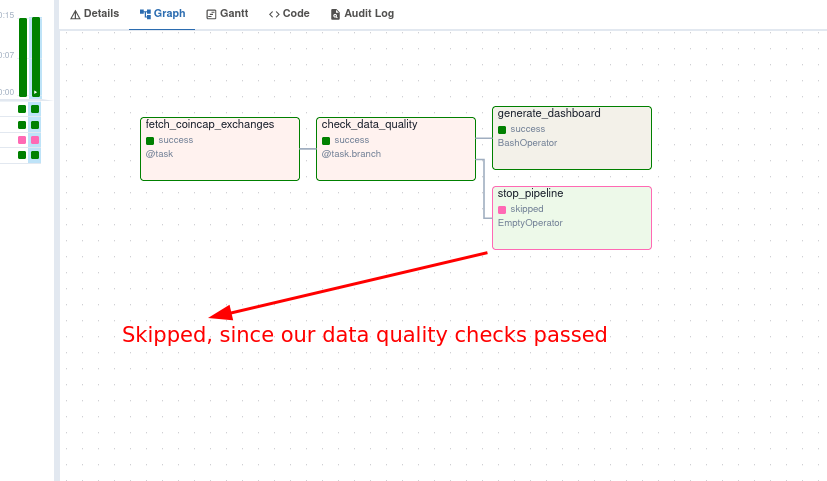
Task: Click pink skipped square in earlier run column
Action: 22,140
